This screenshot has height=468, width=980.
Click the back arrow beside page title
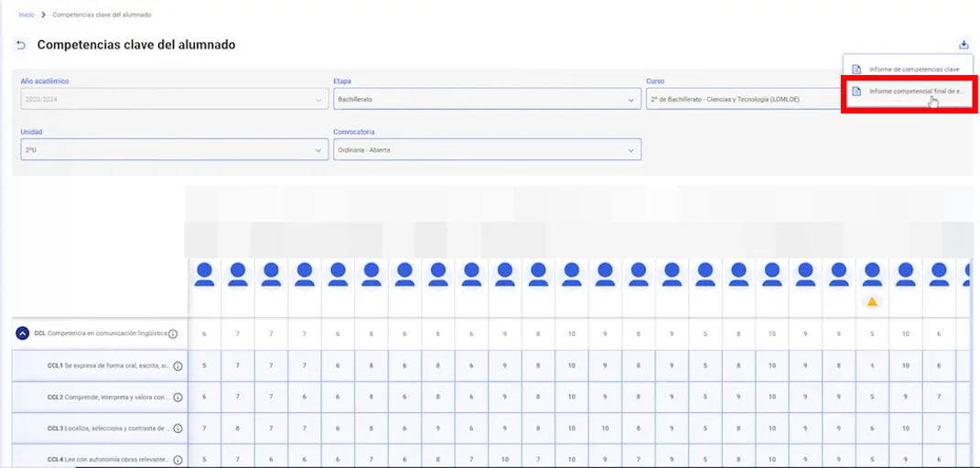[x=21, y=46]
